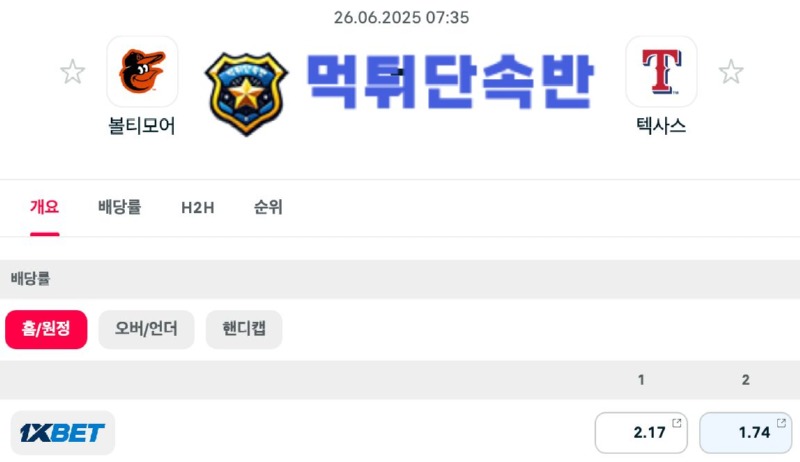Select the 핸디캡 odds filter

[x=244, y=329]
